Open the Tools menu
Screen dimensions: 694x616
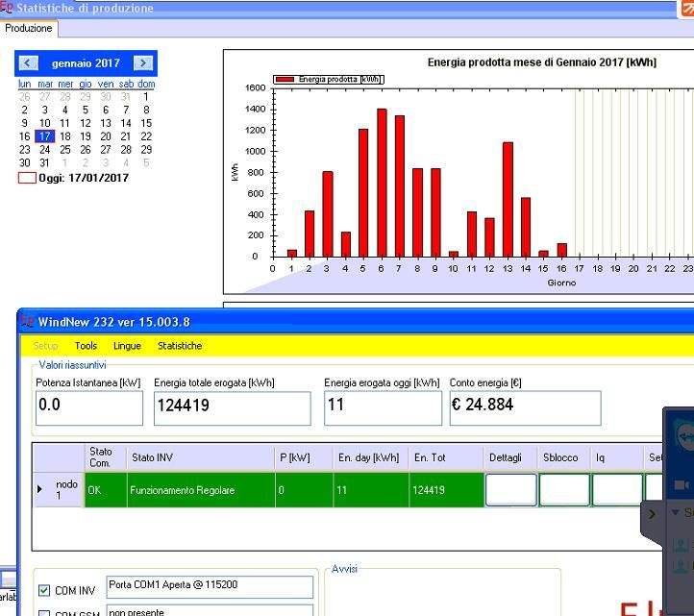tap(86, 346)
